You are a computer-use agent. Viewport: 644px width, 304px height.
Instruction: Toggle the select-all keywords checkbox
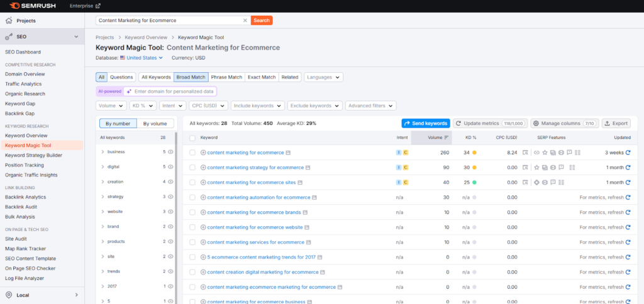point(192,138)
